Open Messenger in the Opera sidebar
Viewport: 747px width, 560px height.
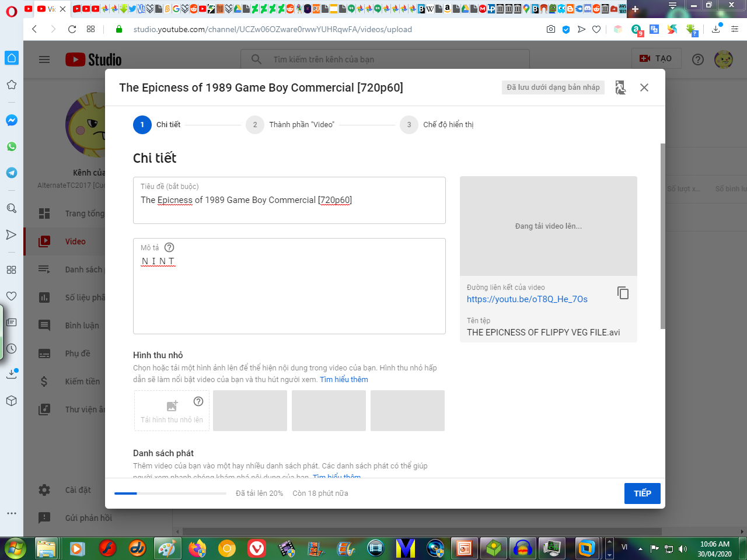11,120
